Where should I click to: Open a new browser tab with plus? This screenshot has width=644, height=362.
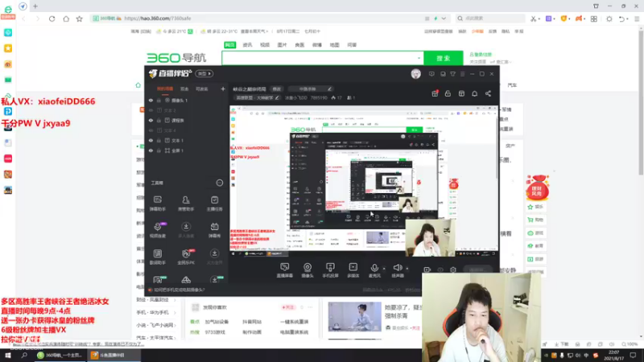tap(35, 6)
